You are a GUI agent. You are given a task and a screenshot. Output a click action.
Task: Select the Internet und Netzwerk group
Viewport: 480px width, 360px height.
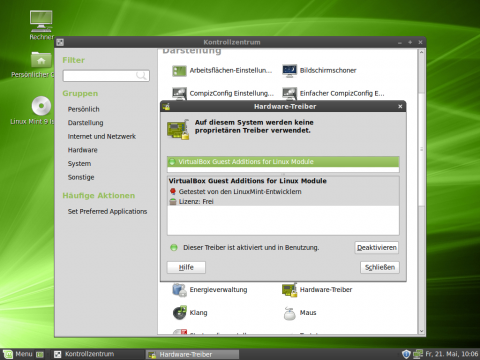coord(102,136)
